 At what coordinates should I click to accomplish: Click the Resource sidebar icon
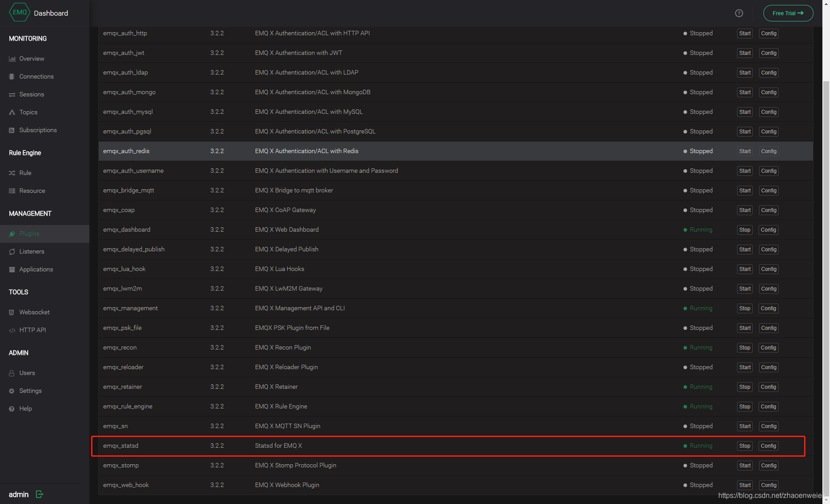click(x=12, y=191)
